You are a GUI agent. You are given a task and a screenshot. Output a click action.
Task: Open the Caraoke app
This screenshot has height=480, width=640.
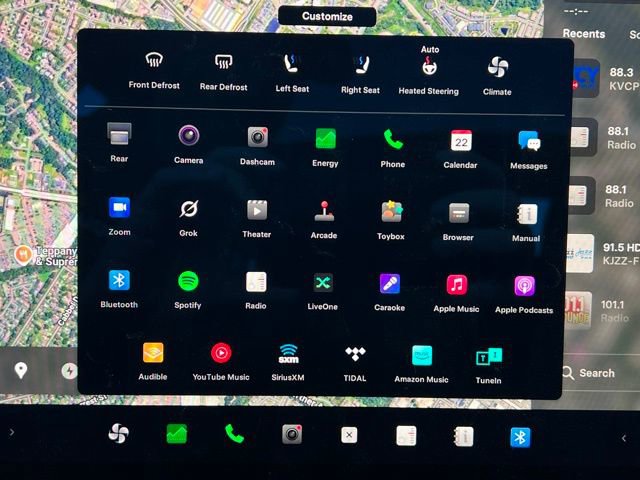tap(389, 284)
